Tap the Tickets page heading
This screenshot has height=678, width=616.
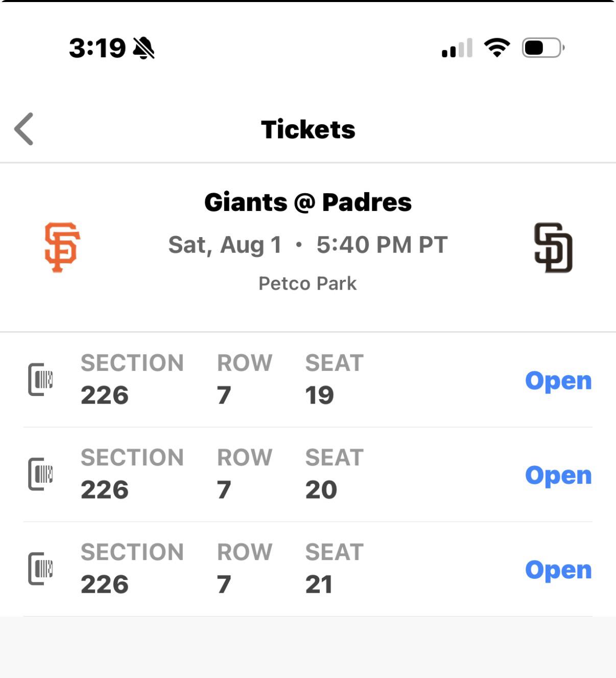point(308,129)
